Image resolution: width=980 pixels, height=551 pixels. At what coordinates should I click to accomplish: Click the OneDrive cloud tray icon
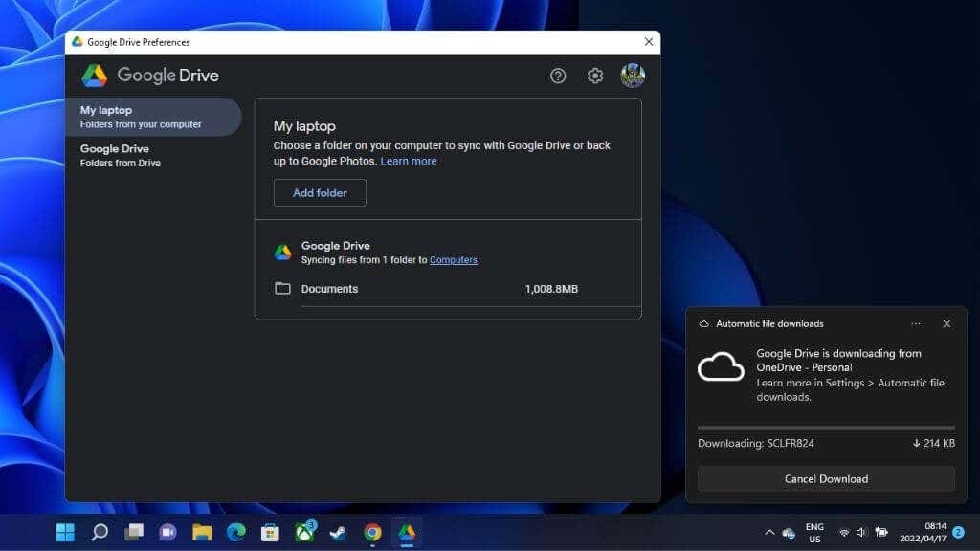[789, 533]
